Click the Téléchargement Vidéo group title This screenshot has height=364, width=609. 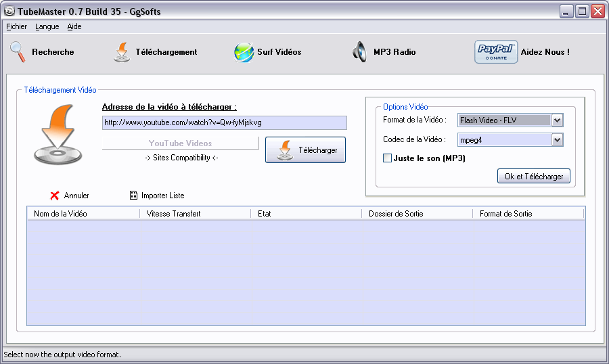[60, 90]
